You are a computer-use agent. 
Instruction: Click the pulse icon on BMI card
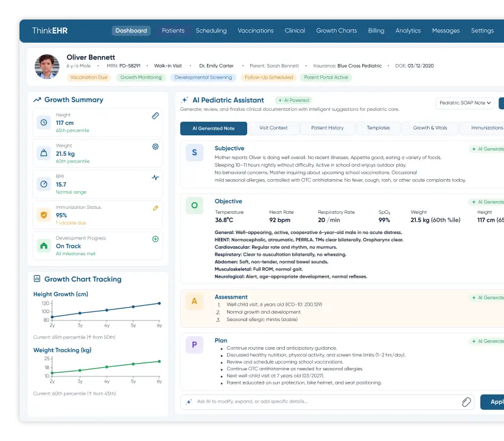[x=155, y=178]
